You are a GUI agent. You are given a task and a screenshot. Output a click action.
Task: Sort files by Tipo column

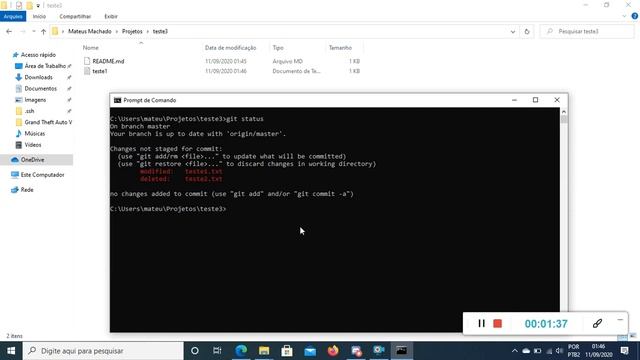tap(278, 48)
